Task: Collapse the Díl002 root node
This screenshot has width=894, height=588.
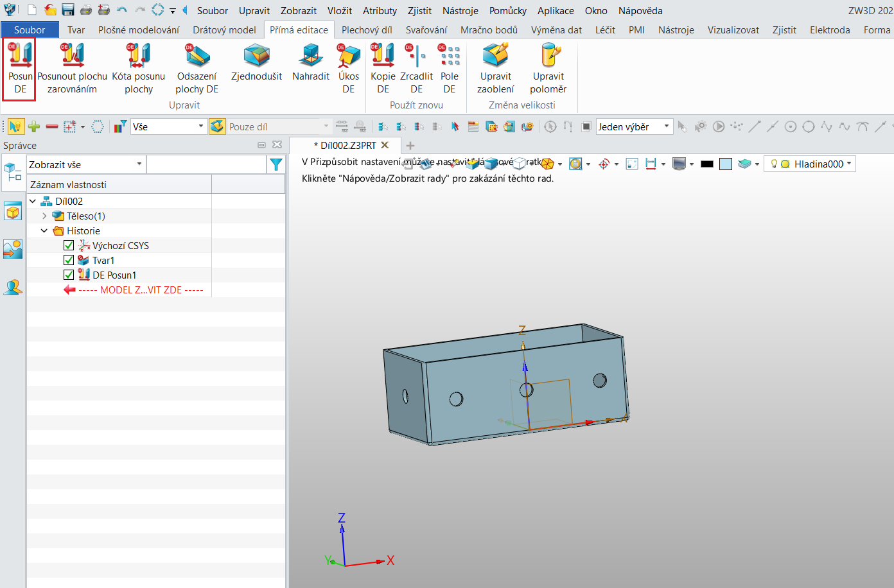Action: 33,201
